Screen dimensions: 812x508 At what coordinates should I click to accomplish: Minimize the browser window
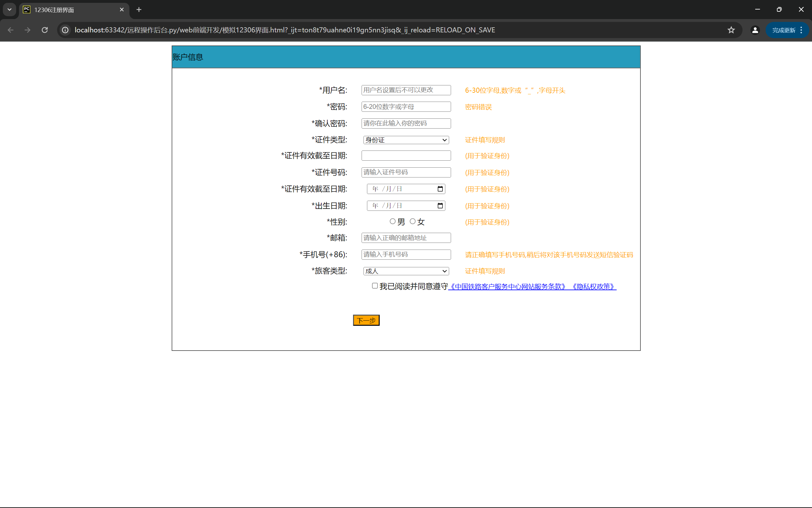[757, 10]
